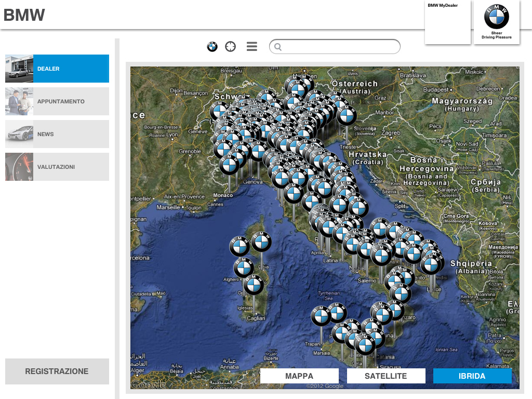This screenshot has width=532, height=399.
Task: Open the DEALER section in the sidebar
Action: 57,69
